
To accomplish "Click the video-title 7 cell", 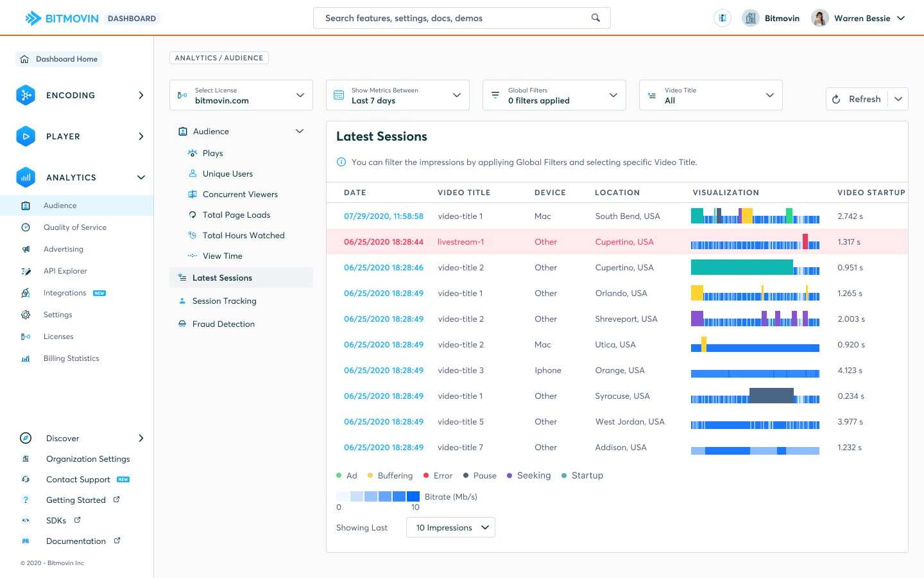I will [x=461, y=447].
